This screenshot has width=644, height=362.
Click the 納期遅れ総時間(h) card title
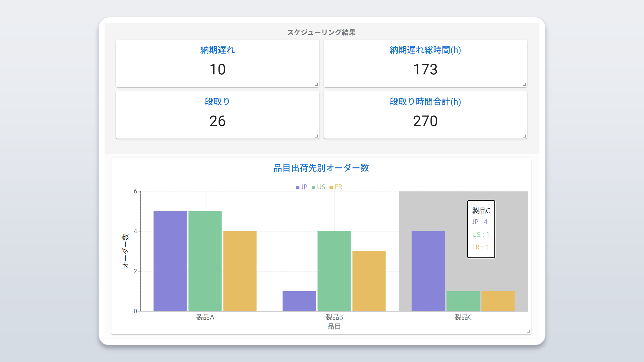(x=425, y=50)
